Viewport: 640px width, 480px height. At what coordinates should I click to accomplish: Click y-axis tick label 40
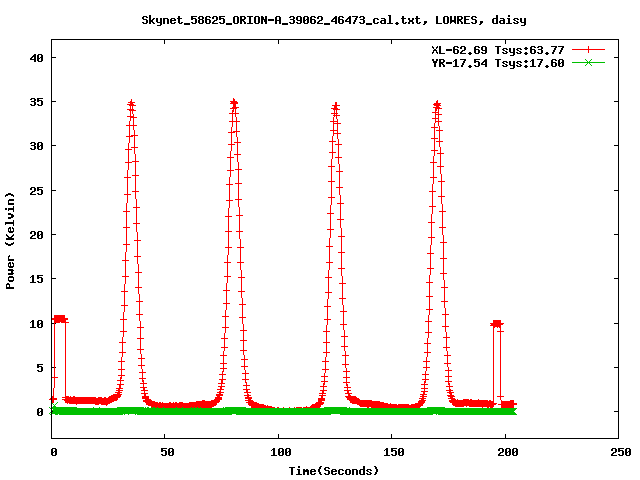36,58
